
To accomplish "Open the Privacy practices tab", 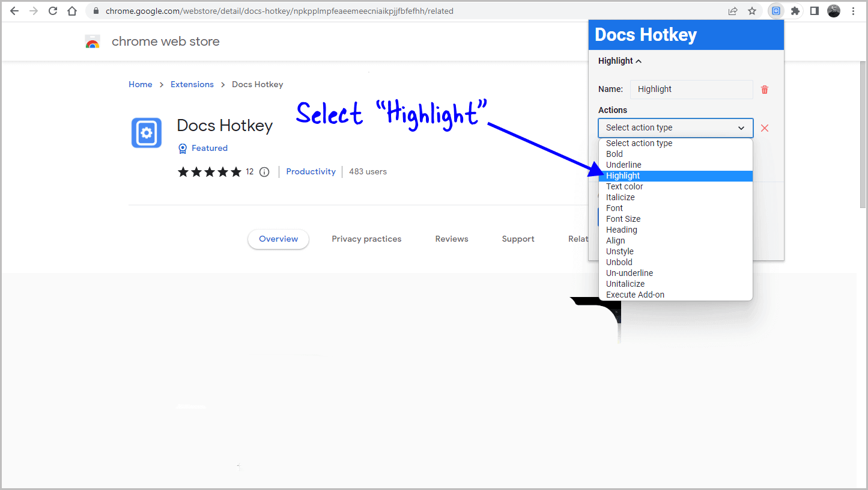I will pyautogui.click(x=366, y=239).
